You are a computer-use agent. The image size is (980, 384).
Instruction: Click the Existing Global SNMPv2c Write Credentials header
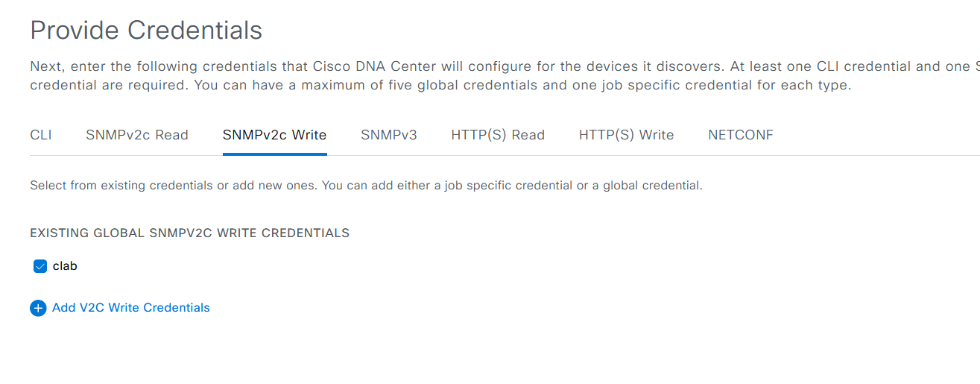pos(190,233)
